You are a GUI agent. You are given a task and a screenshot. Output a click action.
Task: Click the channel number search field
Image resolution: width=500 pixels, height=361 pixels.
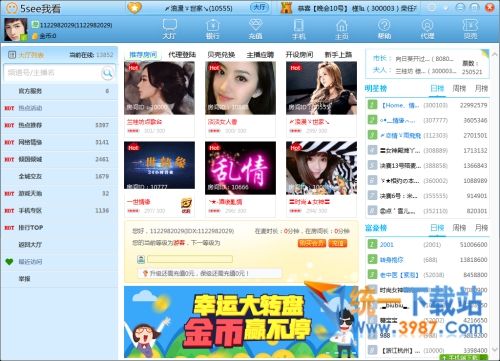pyautogui.click(x=54, y=72)
